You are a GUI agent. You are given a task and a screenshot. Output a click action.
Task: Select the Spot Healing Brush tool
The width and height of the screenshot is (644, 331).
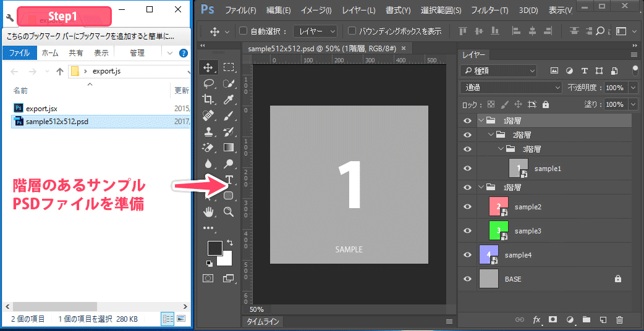tap(208, 116)
